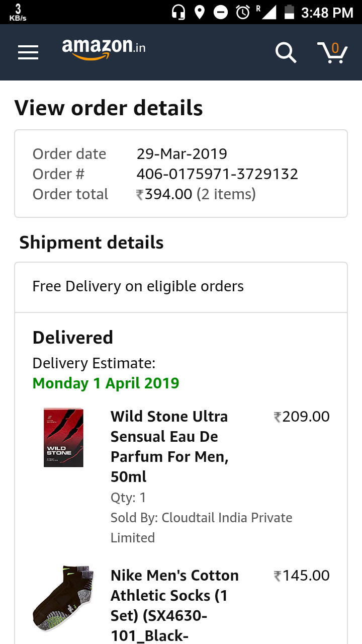The height and width of the screenshot is (644, 362).
Task: Tap the ₹209.00 perfume price
Action: pyautogui.click(x=302, y=417)
